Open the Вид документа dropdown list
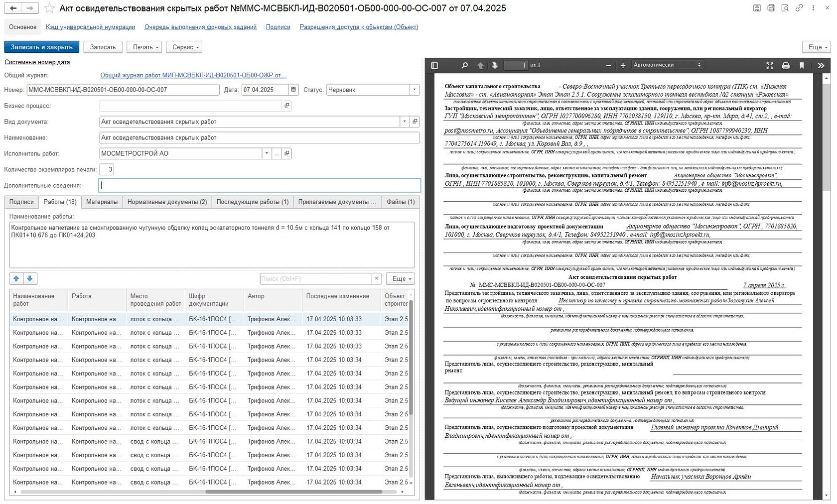The width and height of the screenshot is (837, 504). (x=404, y=122)
